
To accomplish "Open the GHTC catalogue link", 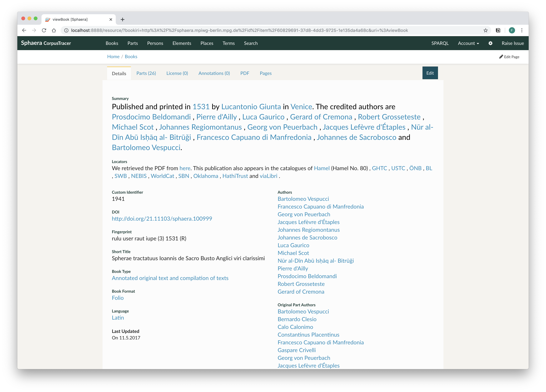I will [379, 168].
